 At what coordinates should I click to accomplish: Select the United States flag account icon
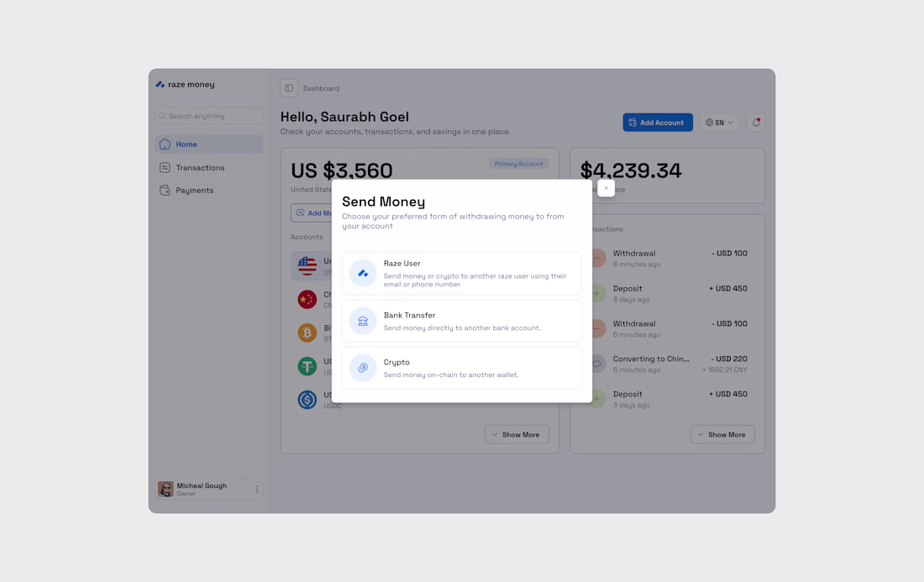point(307,265)
